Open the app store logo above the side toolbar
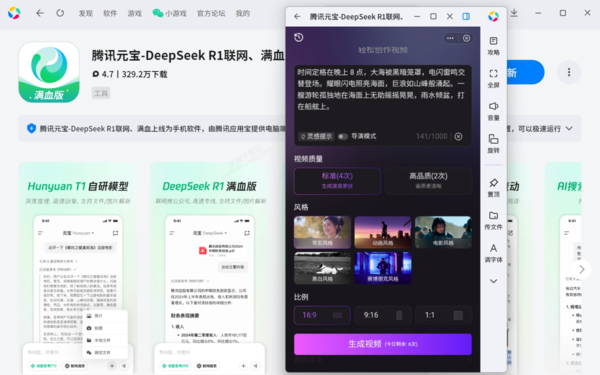The height and width of the screenshot is (375, 600). coord(493,16)
